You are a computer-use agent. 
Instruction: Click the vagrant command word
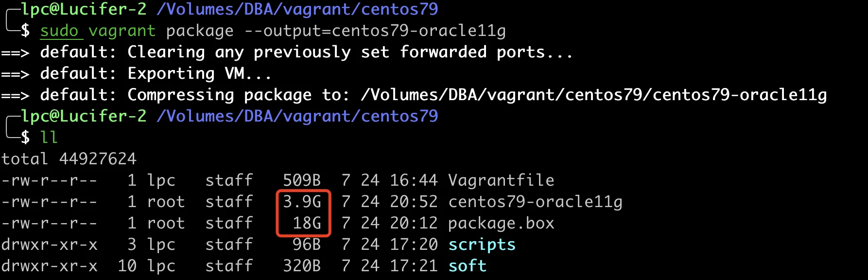[122, 31]
